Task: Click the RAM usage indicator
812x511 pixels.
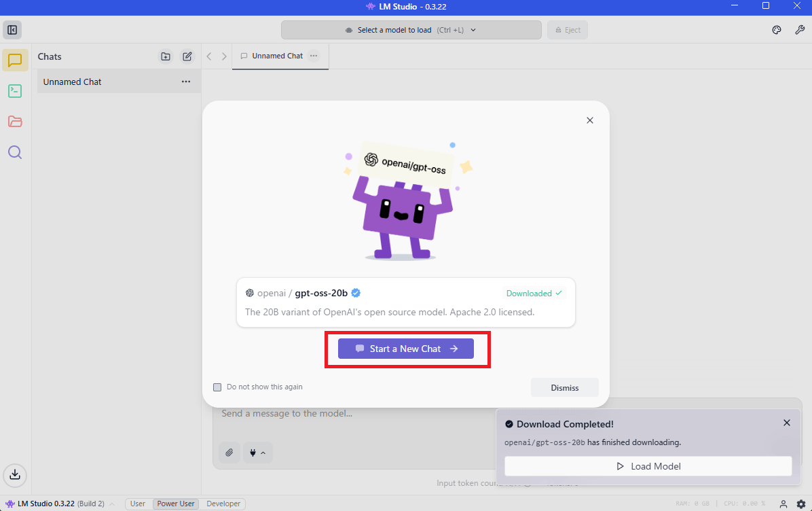Action: (693, 504)
